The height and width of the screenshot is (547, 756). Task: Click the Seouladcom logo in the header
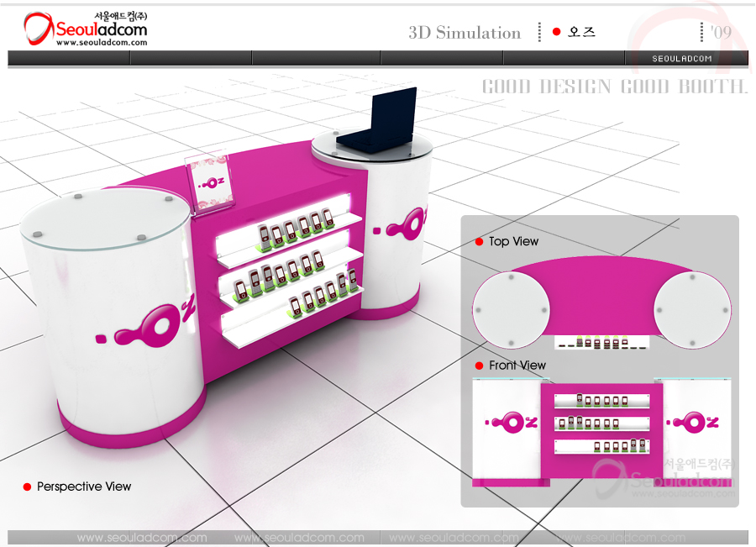pos(86,28)
